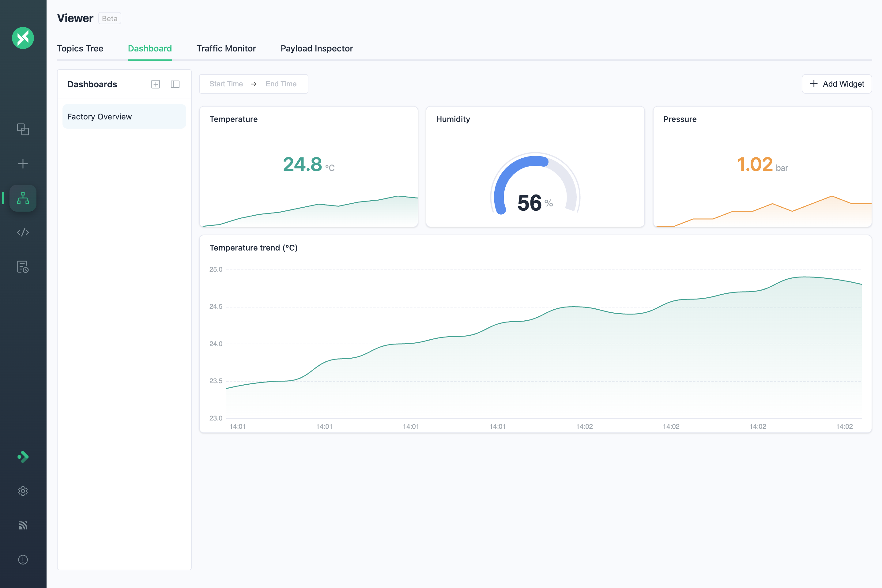
Task: Open the Log sidebar icon
Action: click(23, 267)
